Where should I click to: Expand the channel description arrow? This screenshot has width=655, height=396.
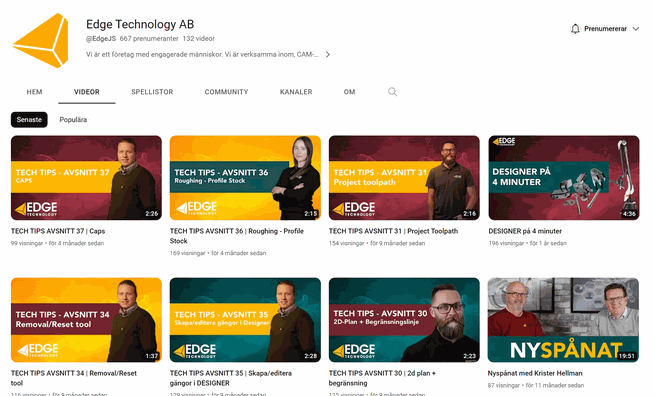[x=328, y=54]
